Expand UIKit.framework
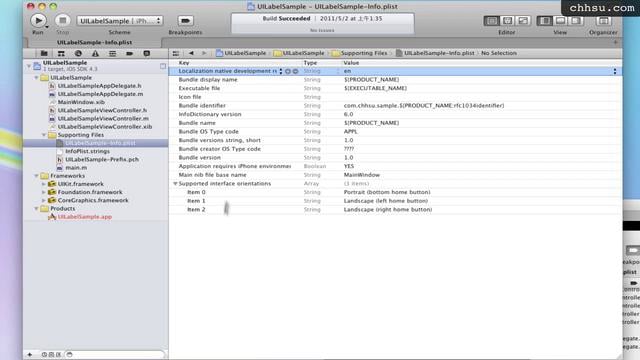This screenshot has width=640, height=360. click(44, 184)
